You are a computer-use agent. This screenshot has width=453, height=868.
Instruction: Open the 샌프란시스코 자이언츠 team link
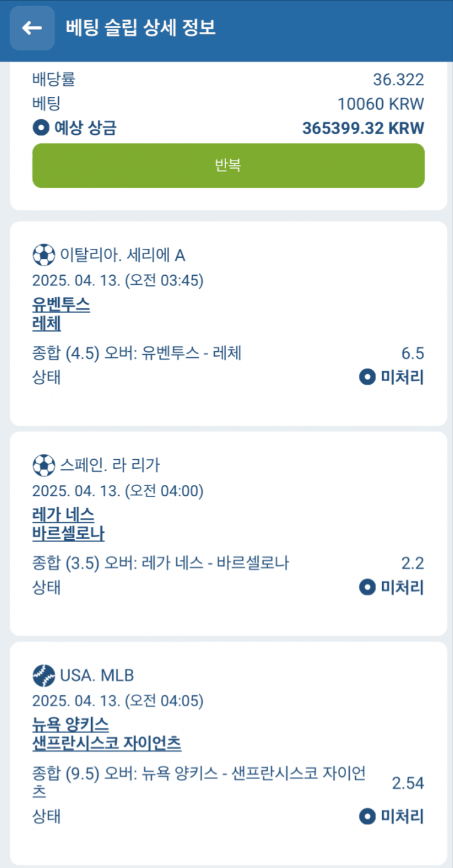(107, 744)
